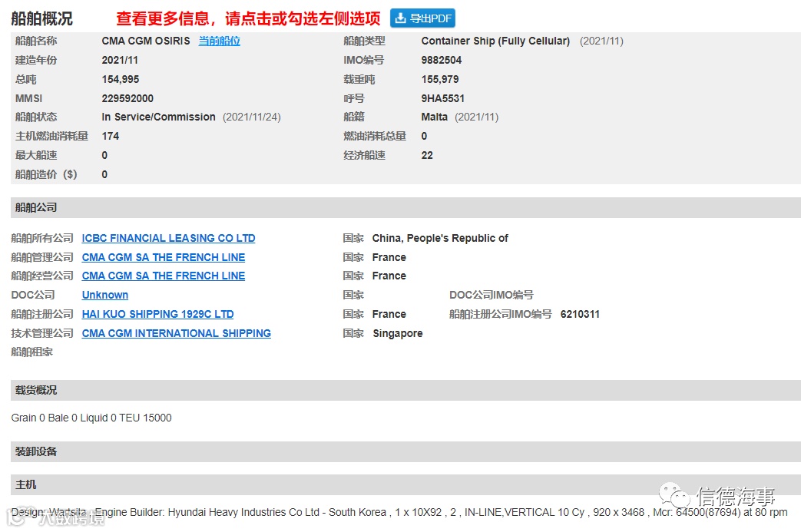Open HAI KUO SHIPPING 1929C LTD link
The height and width of the screenshot is (532, 801).
158,314
